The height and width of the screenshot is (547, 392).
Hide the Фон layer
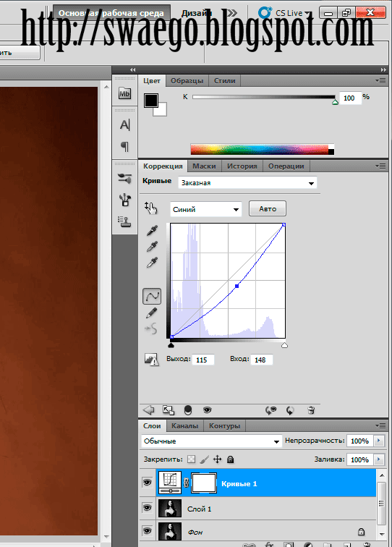tap(147, 530)
